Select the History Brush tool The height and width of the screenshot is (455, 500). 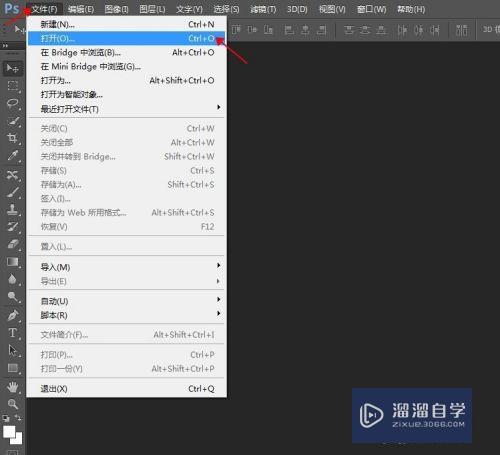point(13,227)
